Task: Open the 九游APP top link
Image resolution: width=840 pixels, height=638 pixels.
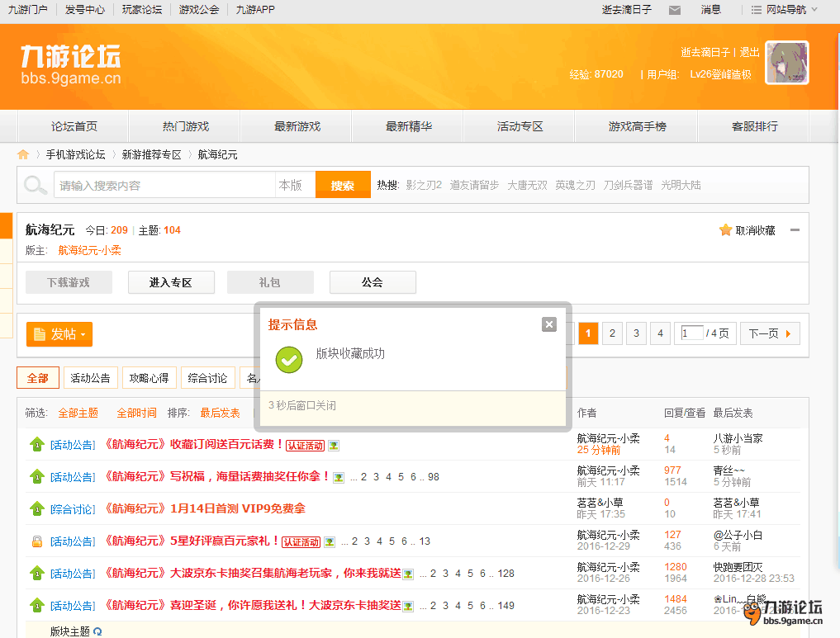Action: point(255,10)
